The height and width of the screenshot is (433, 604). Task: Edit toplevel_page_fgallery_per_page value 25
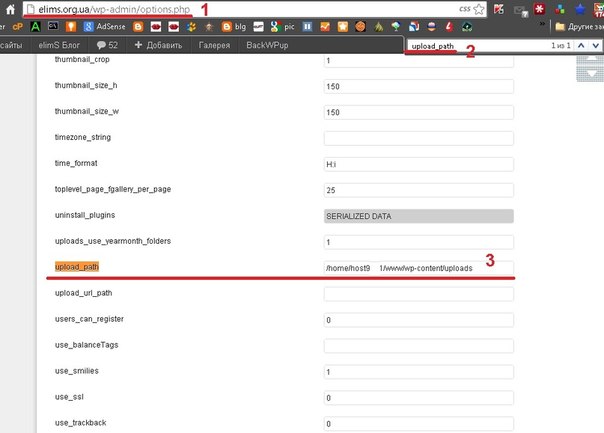(419, 190)
